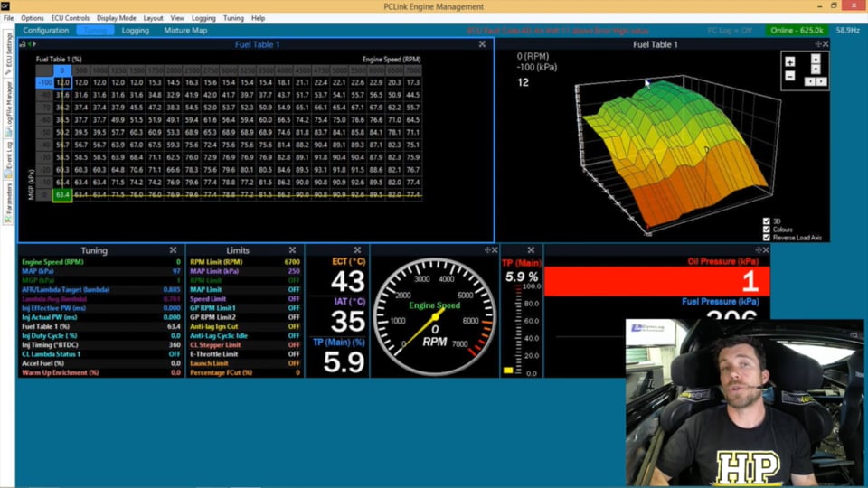Click the PC Log = Off indicator
Viewport: 868px width, 488px height.
730,31
